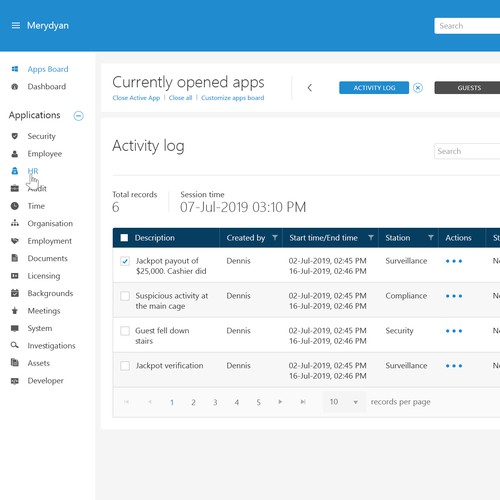Open actions menu for Guest fell down stairs
Screen dimensions: 500x500
[454, 331]
